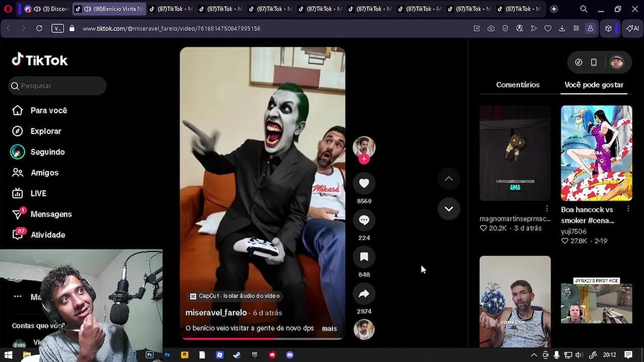The image size is (644, 362).
Task: Bookmark the video using the save icon
Action: click(364, 257)
